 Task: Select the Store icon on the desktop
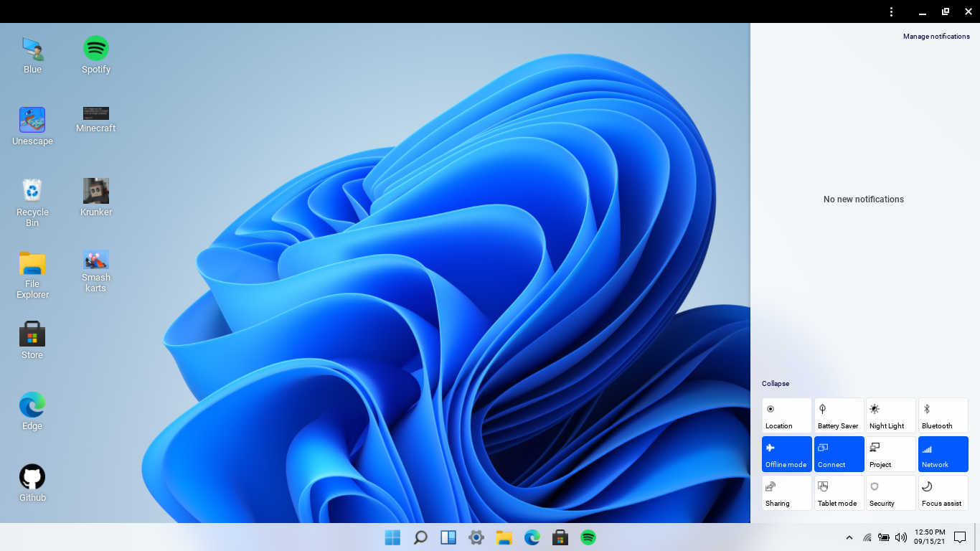tap(32, 341)
